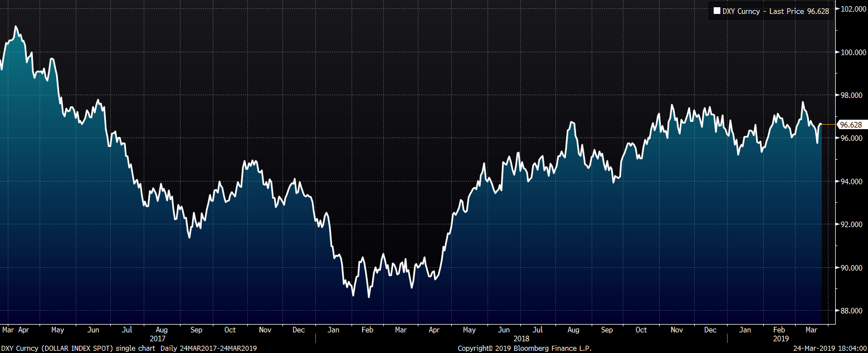This screenshot has height=353, width=868.
Task: Select the 100.000 level on price axis
Action: tap(851, 52)
